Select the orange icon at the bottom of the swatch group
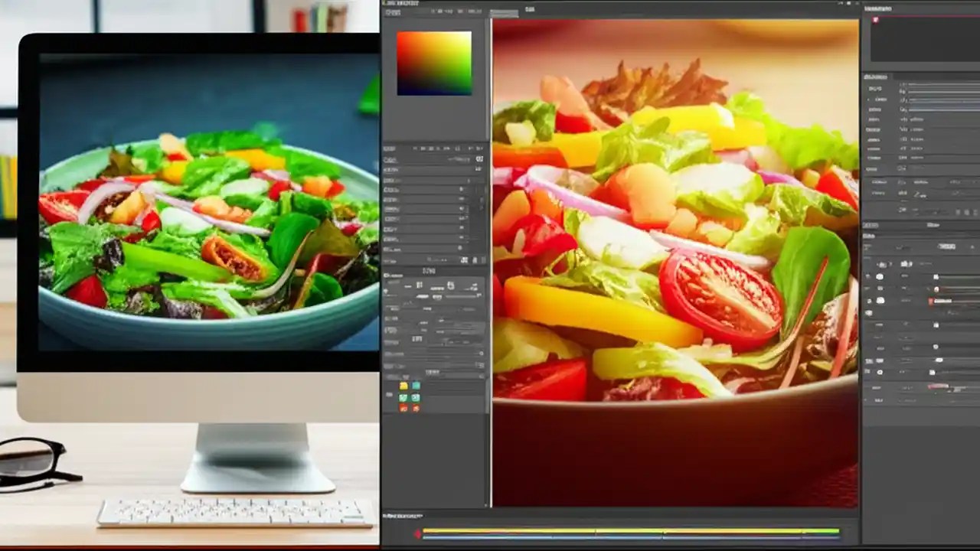The image size is (980, 551). (416, 409)
